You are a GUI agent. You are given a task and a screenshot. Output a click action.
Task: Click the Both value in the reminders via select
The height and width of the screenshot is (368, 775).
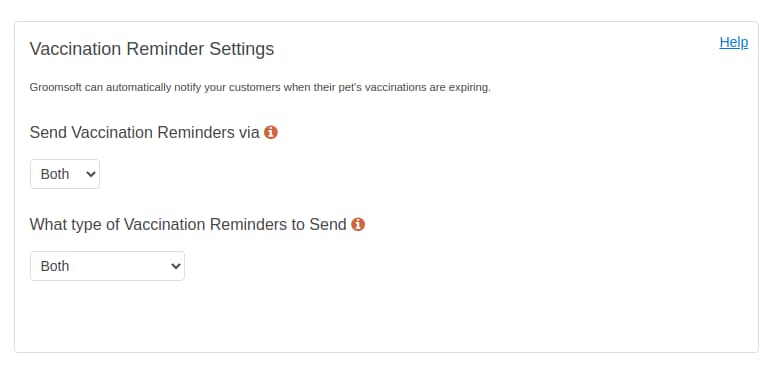(x=55, y=174)
